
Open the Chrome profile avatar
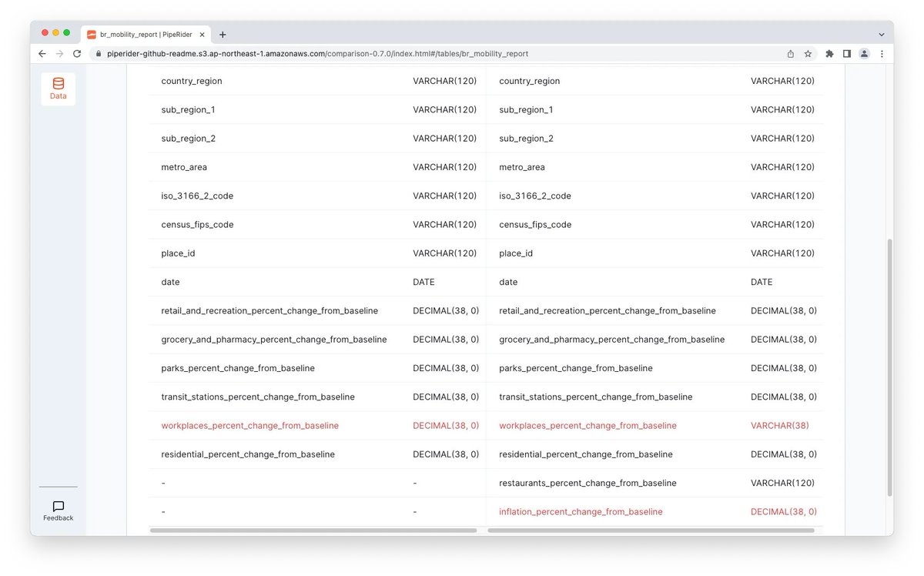865,54
